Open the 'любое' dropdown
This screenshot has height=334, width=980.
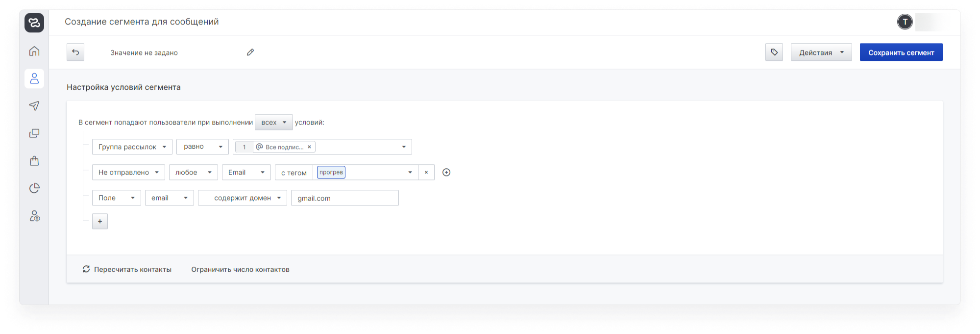[194, 172]
